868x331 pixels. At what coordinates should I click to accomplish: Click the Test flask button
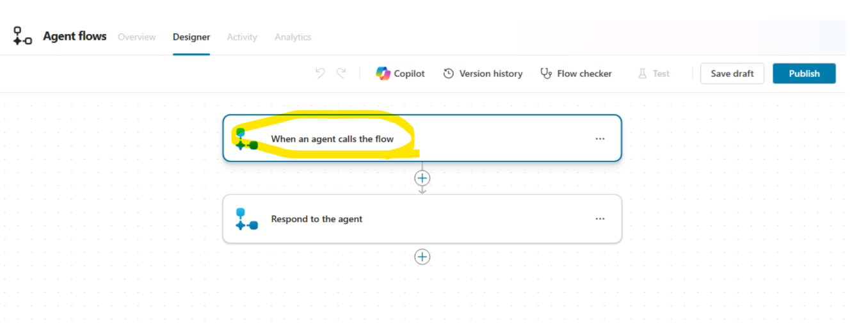[x=654, y=74]
